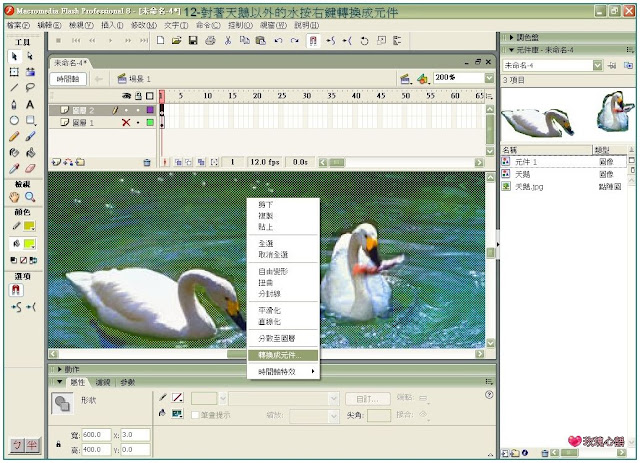
Task: Select the Ink Bottle tool
Action: point(14,152)
